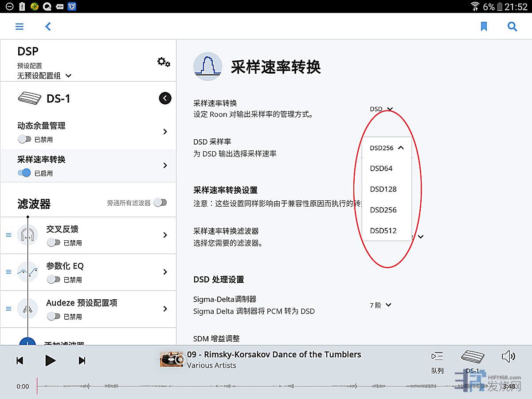Add a filter with the plus button
This screenshot has height=399, width=532.
[x=27, y=343]
